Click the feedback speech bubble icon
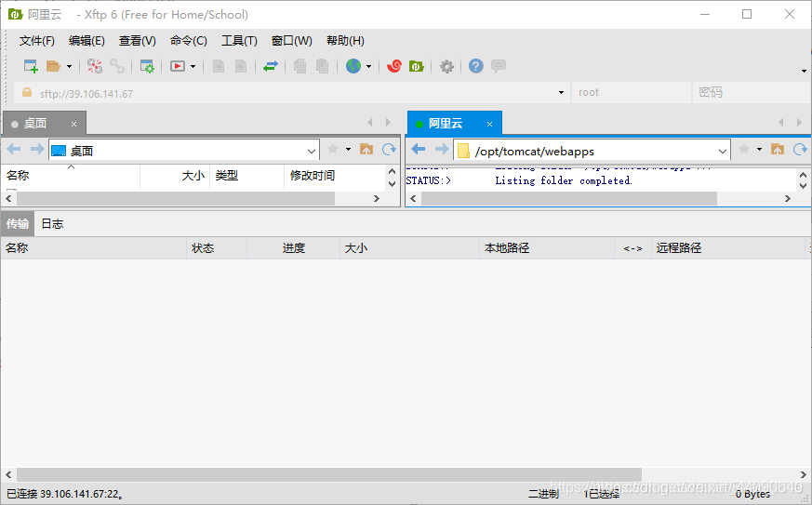 pos(499,66)
